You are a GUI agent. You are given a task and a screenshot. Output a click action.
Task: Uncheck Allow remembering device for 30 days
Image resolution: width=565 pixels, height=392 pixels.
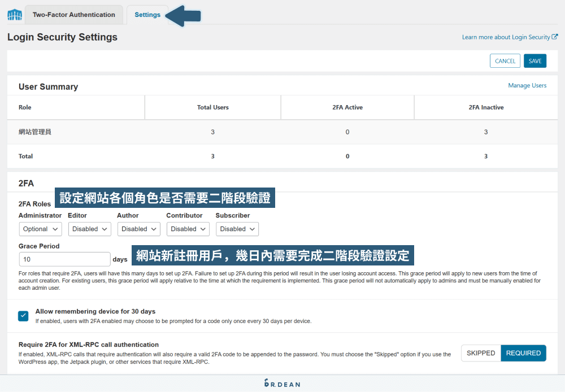(x=23, y=316)
